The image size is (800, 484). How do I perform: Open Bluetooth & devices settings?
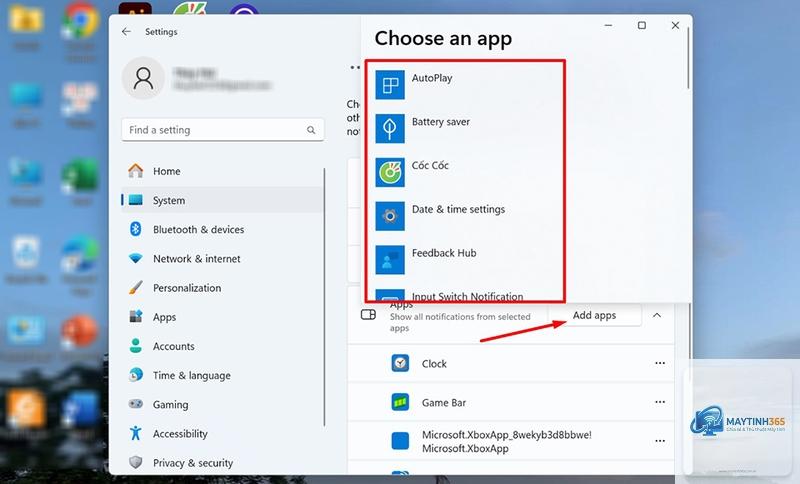(222, 229)
